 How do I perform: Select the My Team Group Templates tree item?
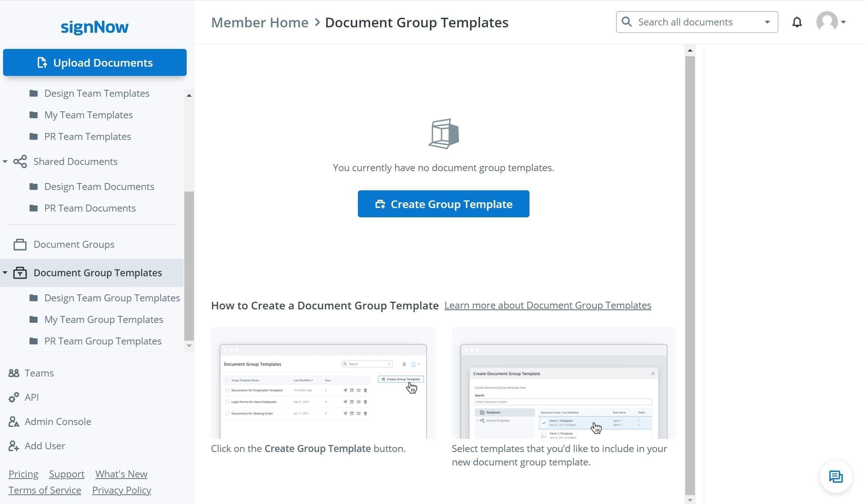pyautogui.click(x=104, y=319)
